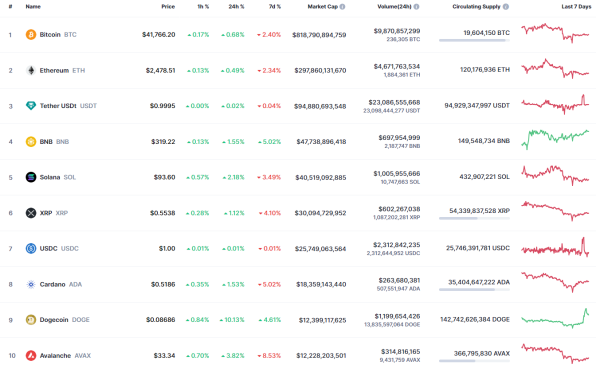Open the Solana SOL name link
600x368 pixels.
[57, 177]
